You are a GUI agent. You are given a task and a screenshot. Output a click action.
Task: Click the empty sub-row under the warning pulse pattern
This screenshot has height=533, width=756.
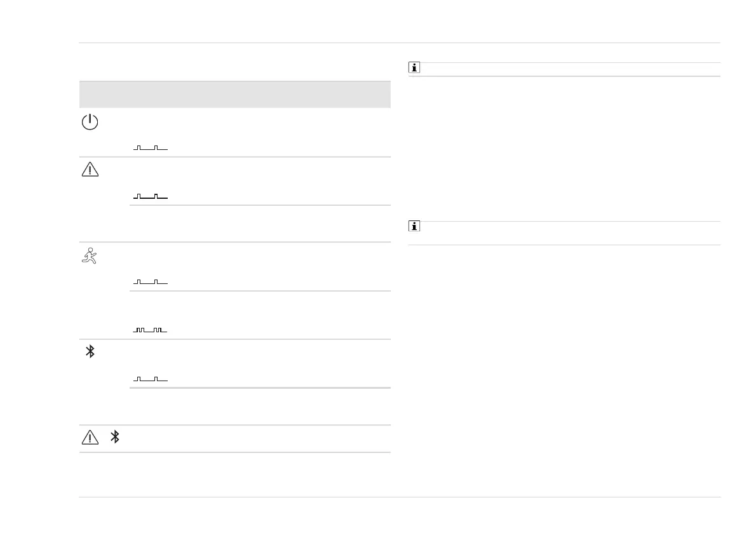click(x=259, y=224)
